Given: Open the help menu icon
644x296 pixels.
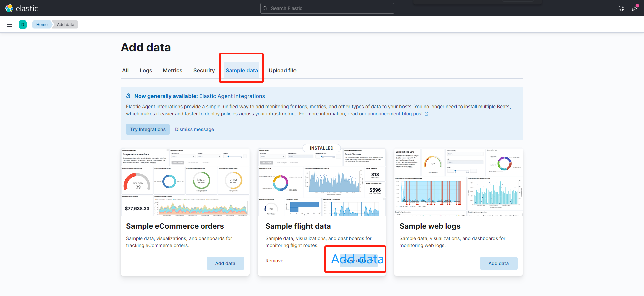Looking at the screenshot, I should pos(621,8).
